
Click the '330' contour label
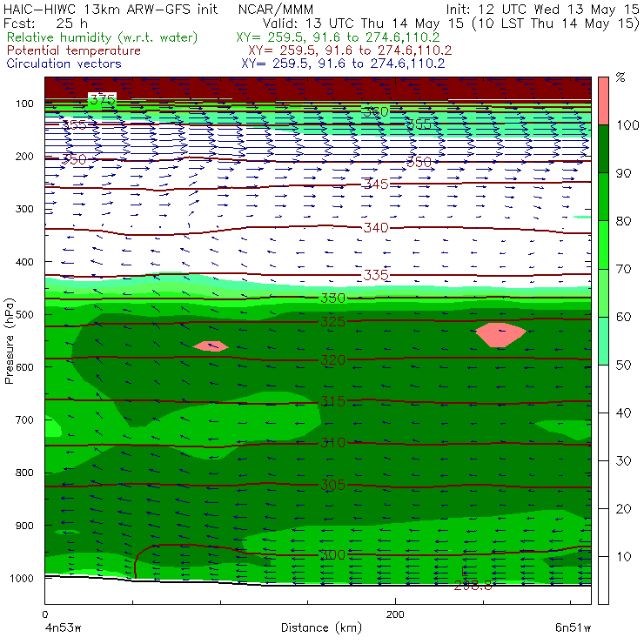click(x=332, y=299)
